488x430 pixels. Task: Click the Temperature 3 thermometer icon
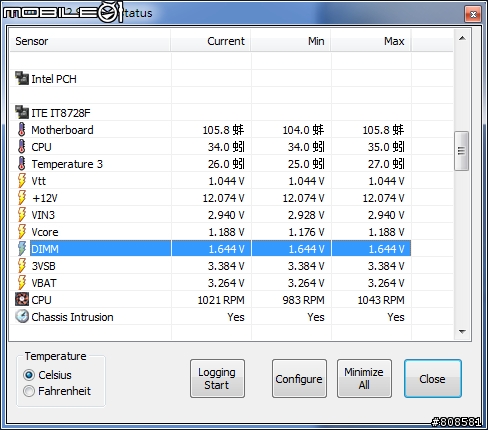pyautogui.click(x=22, y=164)
